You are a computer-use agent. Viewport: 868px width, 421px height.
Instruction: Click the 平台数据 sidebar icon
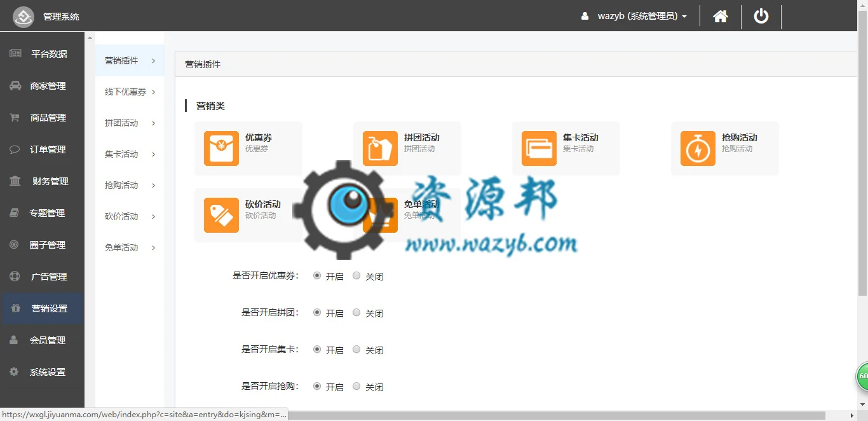pos(15,53)
